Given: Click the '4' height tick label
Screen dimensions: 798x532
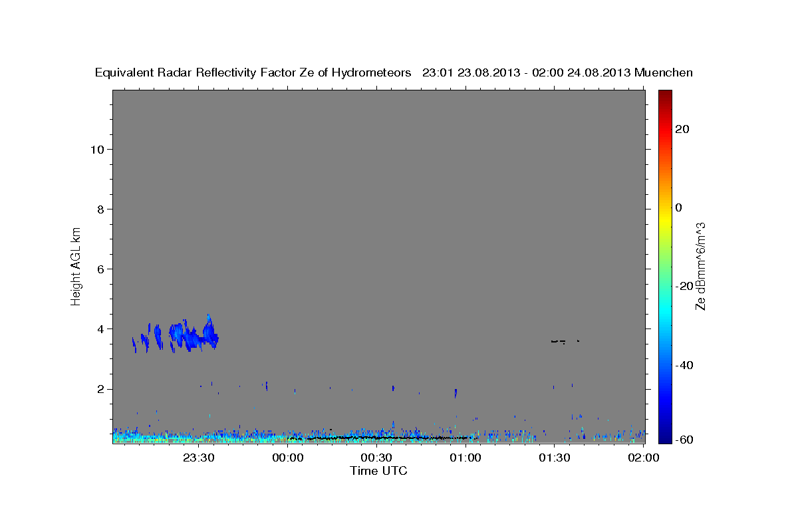Looking at the screenshot, I should (x=101, y=329).
